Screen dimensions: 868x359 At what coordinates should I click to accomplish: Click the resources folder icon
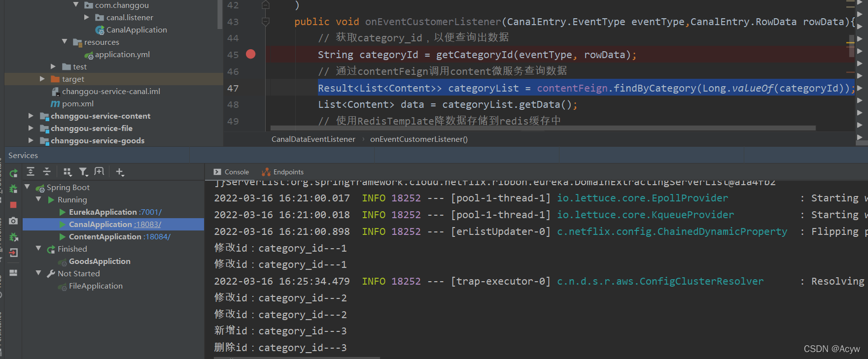pos(77,42)
